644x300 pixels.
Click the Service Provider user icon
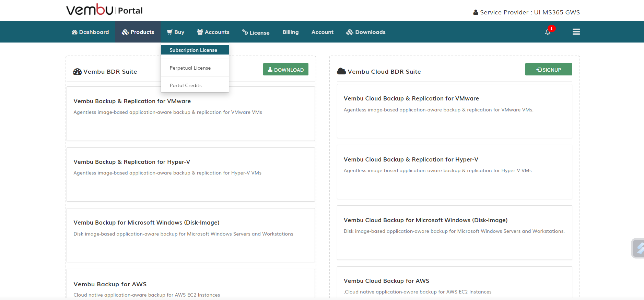pos(476,12)
